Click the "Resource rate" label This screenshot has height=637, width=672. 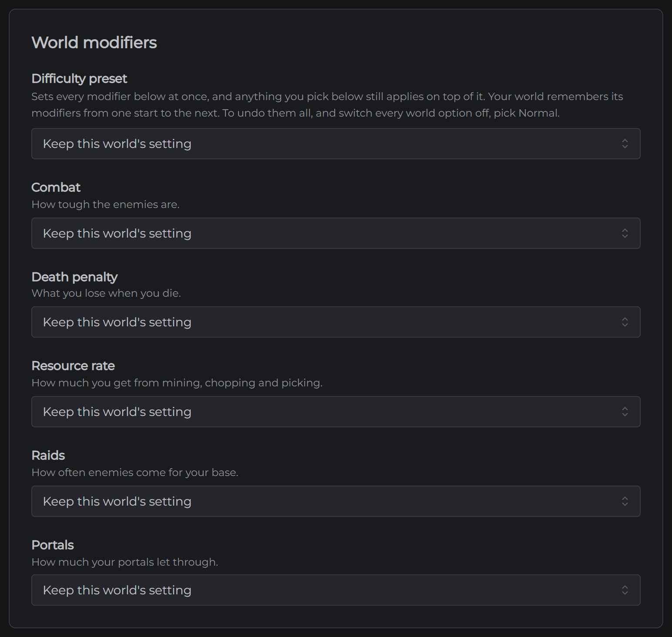pos(73,366)
